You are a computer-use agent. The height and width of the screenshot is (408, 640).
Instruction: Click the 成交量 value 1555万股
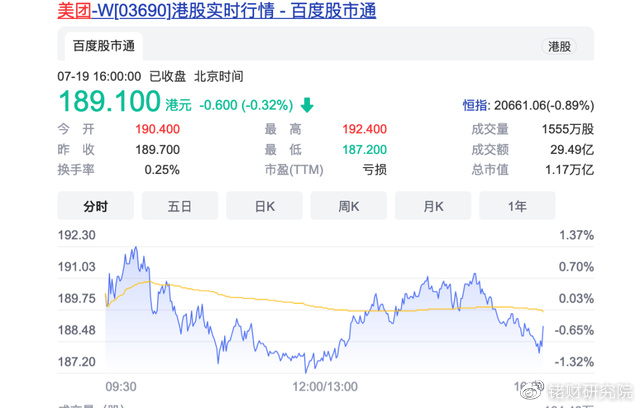[568, 129]
